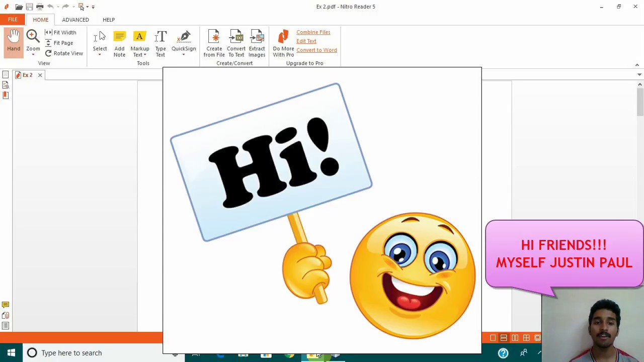The width and height of the screenshot is (644, 362).
Task: Switch to facing continuous view in status bar
Action: click(526, 338)
